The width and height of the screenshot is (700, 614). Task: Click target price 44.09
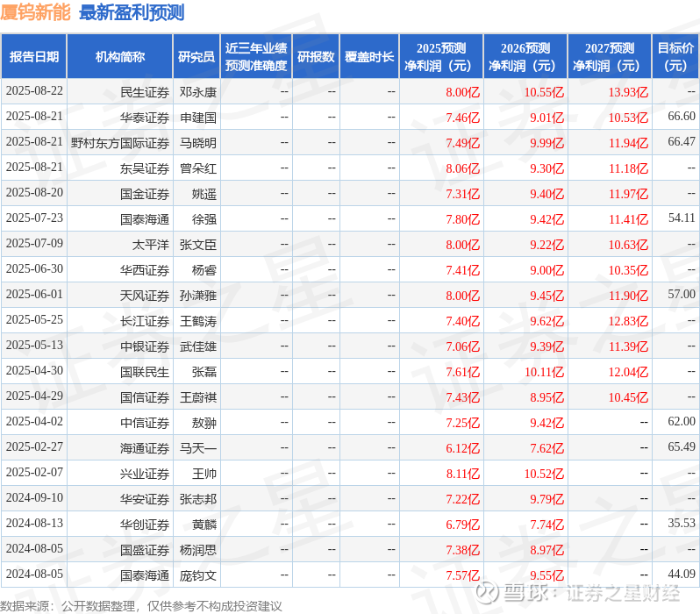[x=682, y=574]
